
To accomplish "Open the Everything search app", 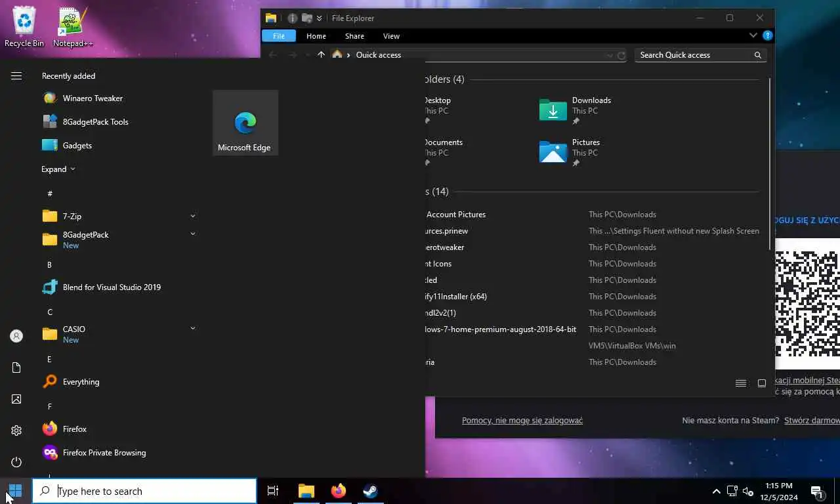I will [x=71, y=382].
